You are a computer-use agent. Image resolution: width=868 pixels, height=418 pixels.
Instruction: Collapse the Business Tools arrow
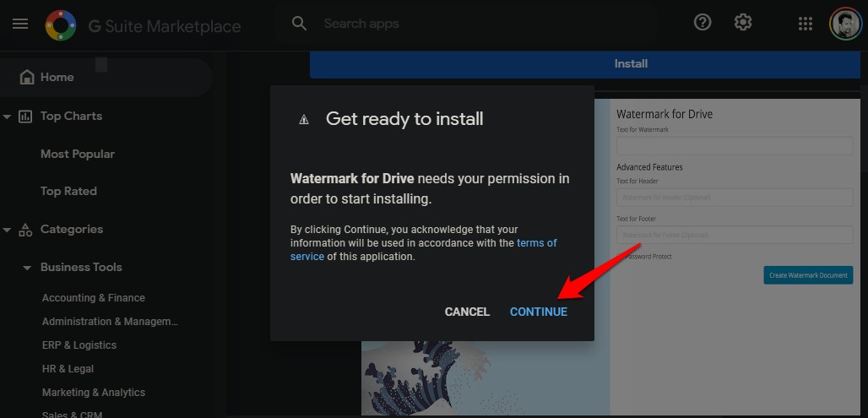click(x=26, y=268)
